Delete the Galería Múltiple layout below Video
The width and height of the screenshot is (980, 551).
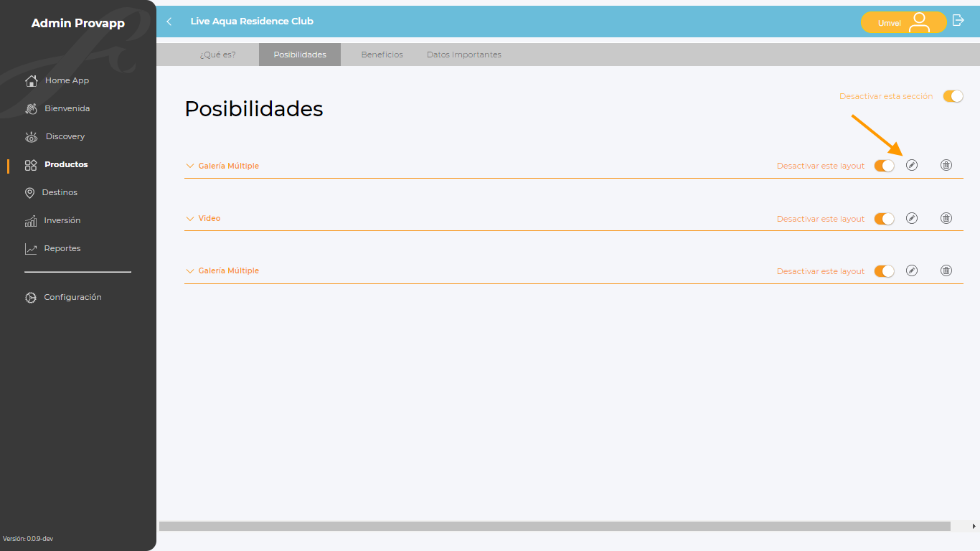click(946, 270)
